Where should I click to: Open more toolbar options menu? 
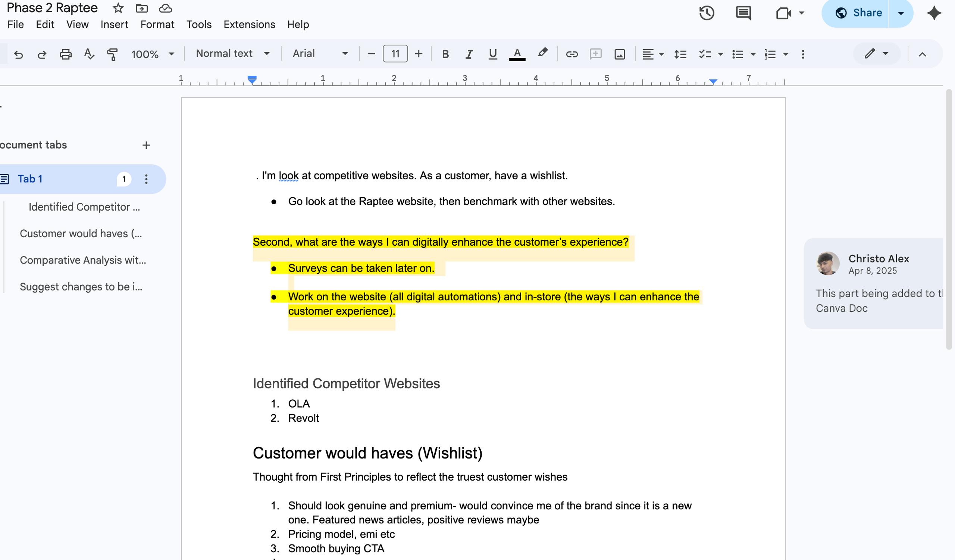point(803,54)
